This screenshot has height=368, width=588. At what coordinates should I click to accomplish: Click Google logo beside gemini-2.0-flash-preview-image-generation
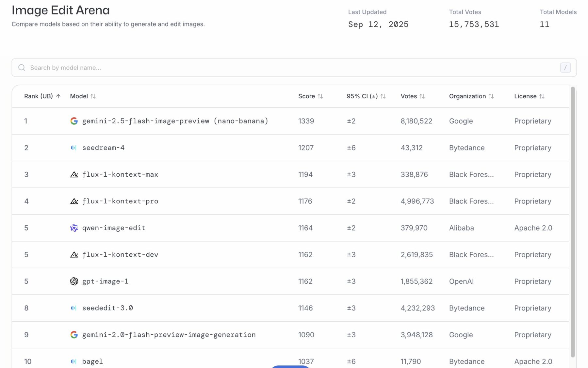74,335
